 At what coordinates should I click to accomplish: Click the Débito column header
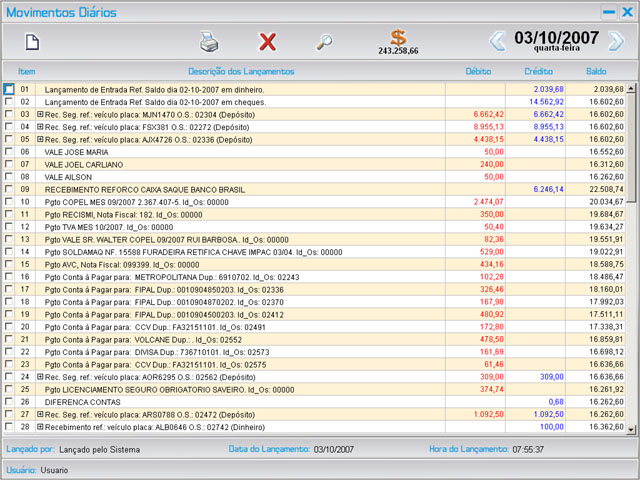point(478,72)
